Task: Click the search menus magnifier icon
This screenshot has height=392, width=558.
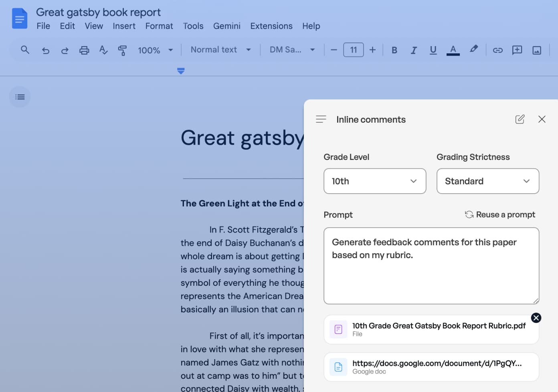Action: tap(25, 50)
